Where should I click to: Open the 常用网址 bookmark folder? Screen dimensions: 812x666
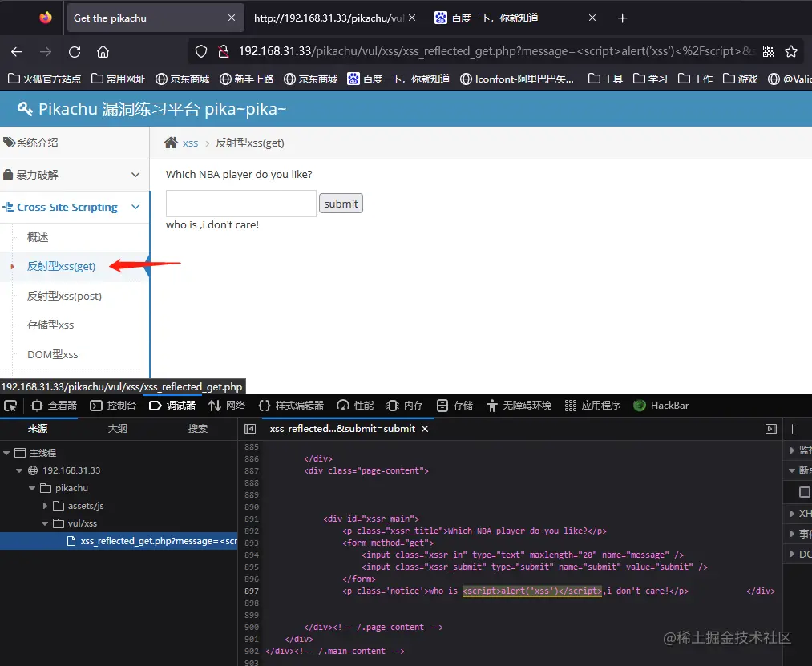click(x=118, y=79)
